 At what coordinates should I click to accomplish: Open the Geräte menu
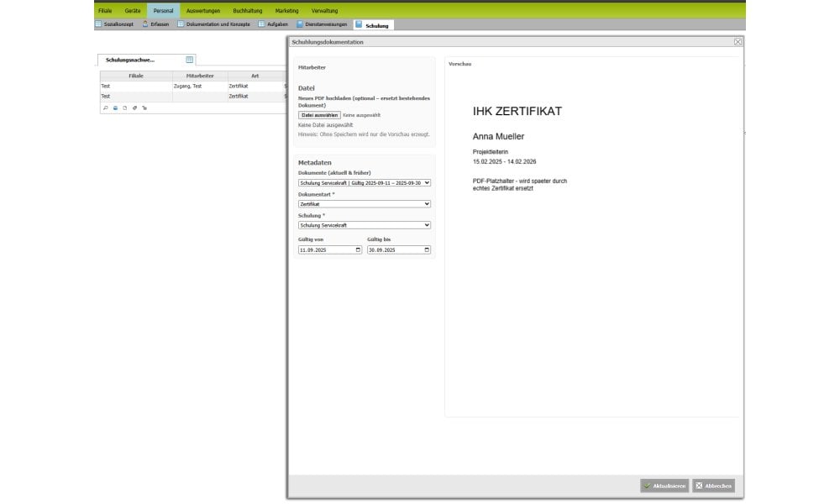[133, 11]
